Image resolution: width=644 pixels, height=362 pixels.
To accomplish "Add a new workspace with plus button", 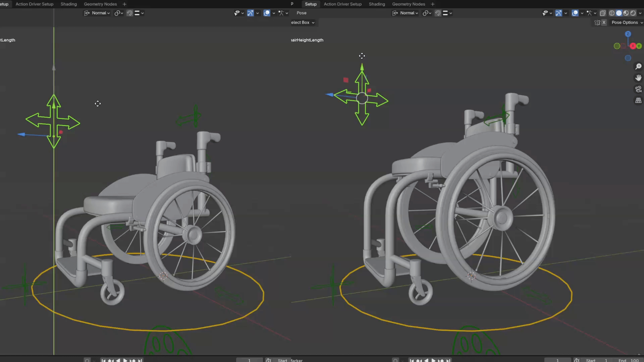I will click(433, 4).
